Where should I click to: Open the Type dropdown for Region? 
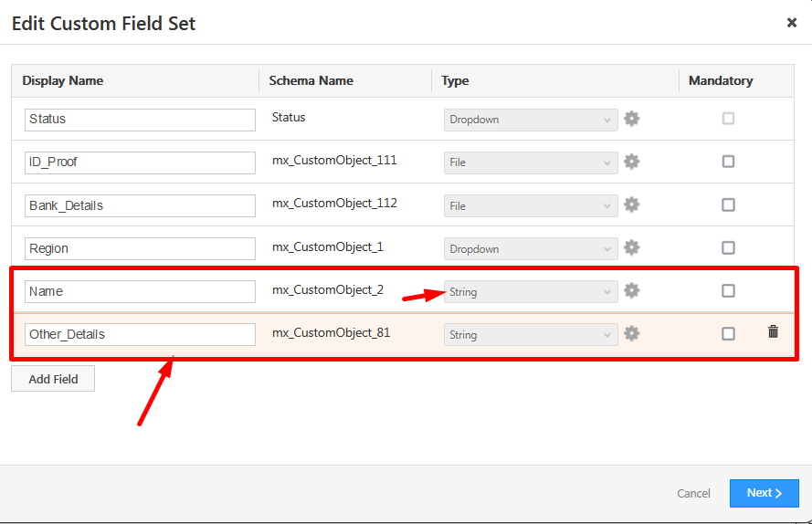pos(530,248)
